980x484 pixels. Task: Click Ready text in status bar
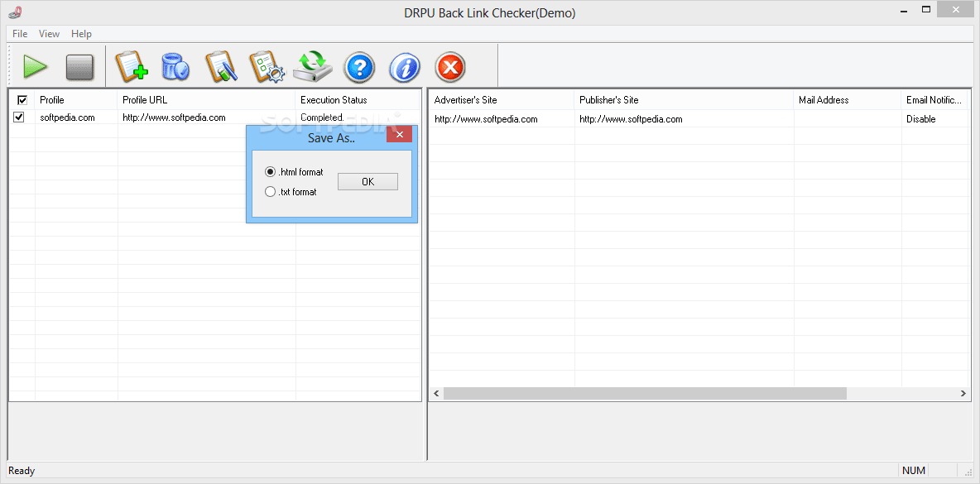coord(22,471)
